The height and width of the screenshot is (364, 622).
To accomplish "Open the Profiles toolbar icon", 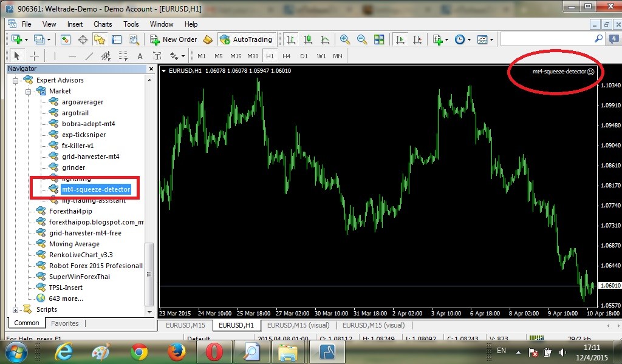I will coord(39,39).
